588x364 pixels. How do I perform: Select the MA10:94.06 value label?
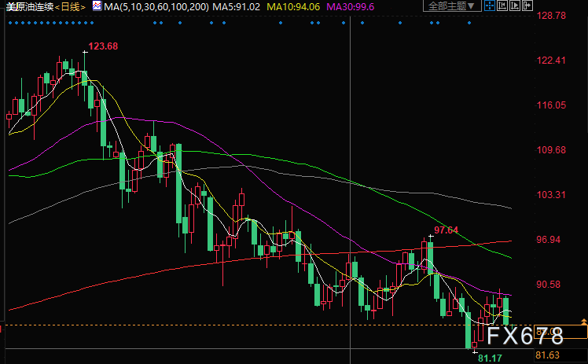[x=293, y=7]
